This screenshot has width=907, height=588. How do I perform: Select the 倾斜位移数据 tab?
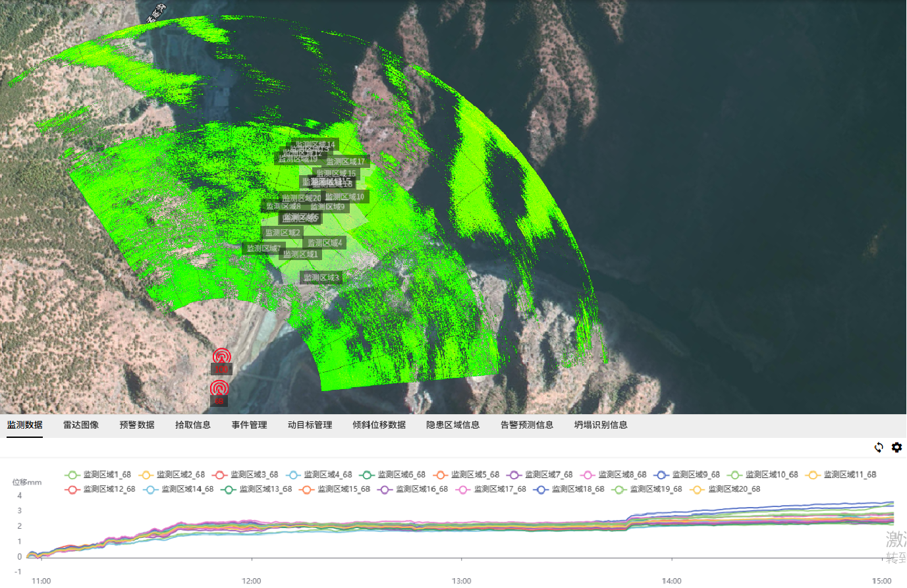379,425
